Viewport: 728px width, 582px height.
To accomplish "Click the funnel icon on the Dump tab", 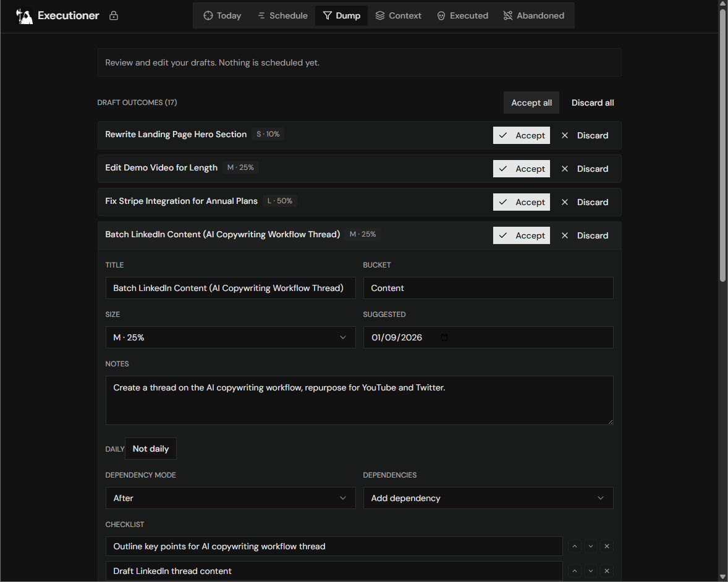I will tap(328, 15).
